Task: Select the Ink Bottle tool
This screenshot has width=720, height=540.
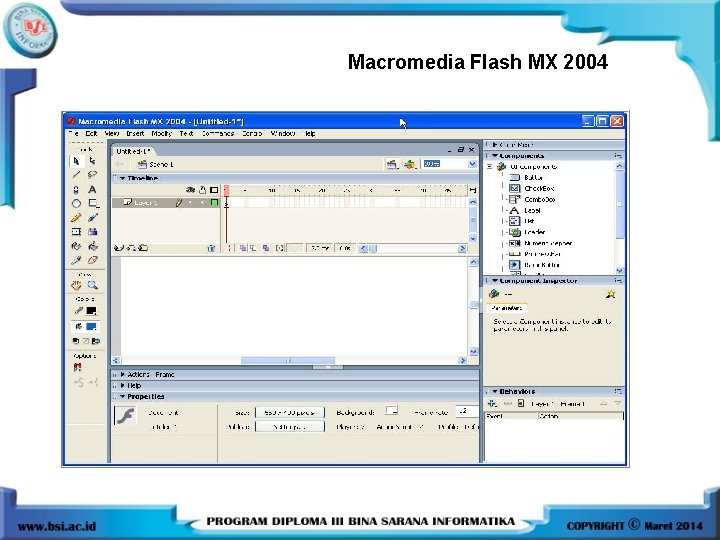Action: [x=76, y=246]
